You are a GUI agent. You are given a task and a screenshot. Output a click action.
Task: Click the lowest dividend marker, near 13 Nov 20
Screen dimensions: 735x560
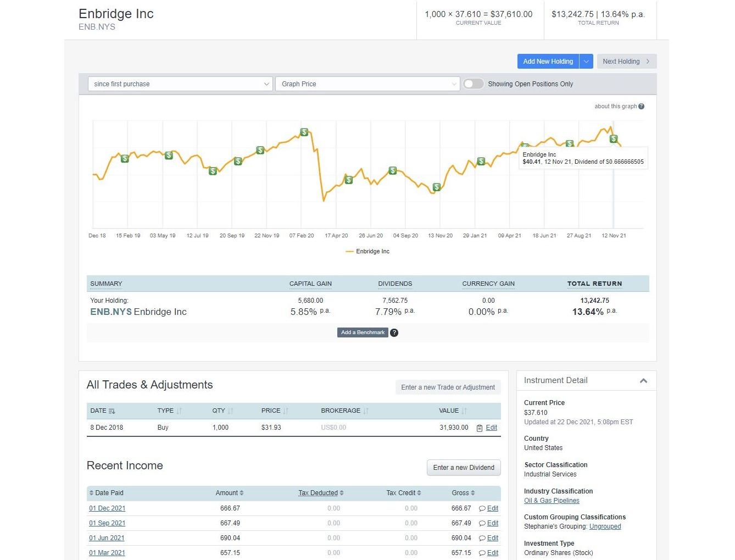437,187
